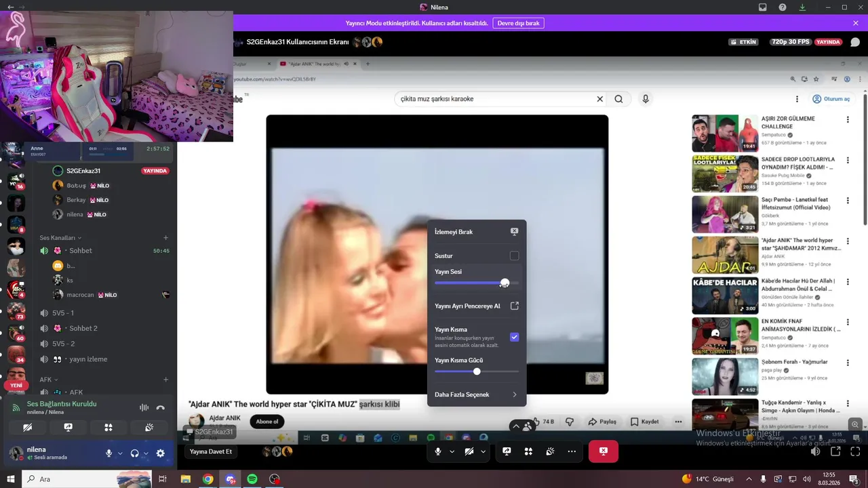Viewport: 868px width, 488px height.
Task: Click the red stop watching stream button
Action: point(603,451)
